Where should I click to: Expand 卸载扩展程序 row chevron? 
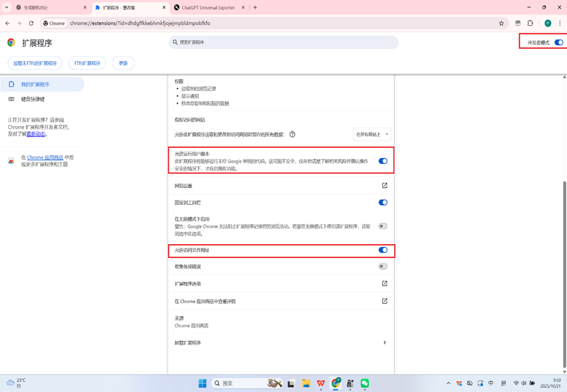[x=384, y=342]
